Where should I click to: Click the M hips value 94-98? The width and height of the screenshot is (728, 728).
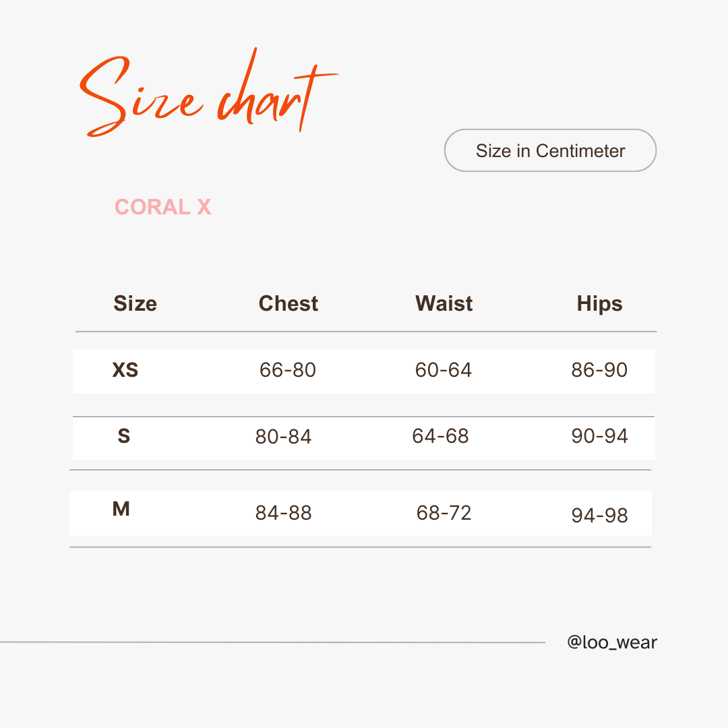tap(599, 516)
